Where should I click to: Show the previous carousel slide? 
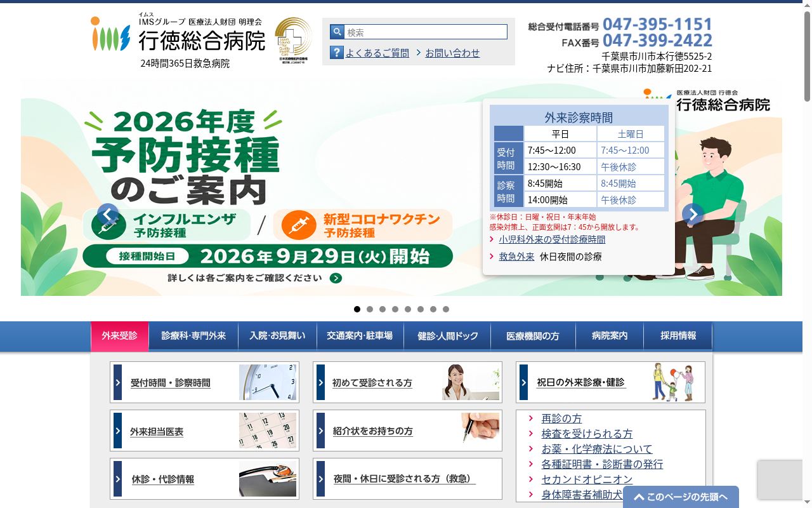click(x=108, y=214)
